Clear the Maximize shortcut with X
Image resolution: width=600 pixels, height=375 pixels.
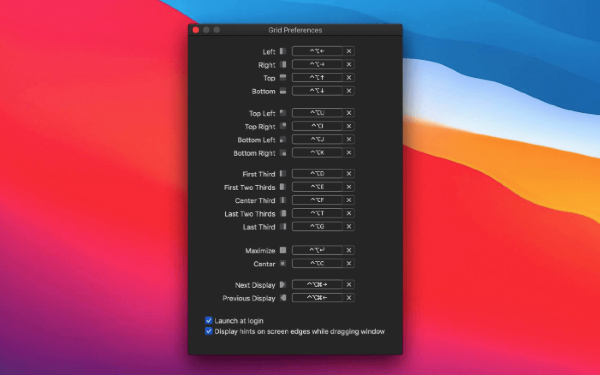pyautogui.click(x=349, y=250)
